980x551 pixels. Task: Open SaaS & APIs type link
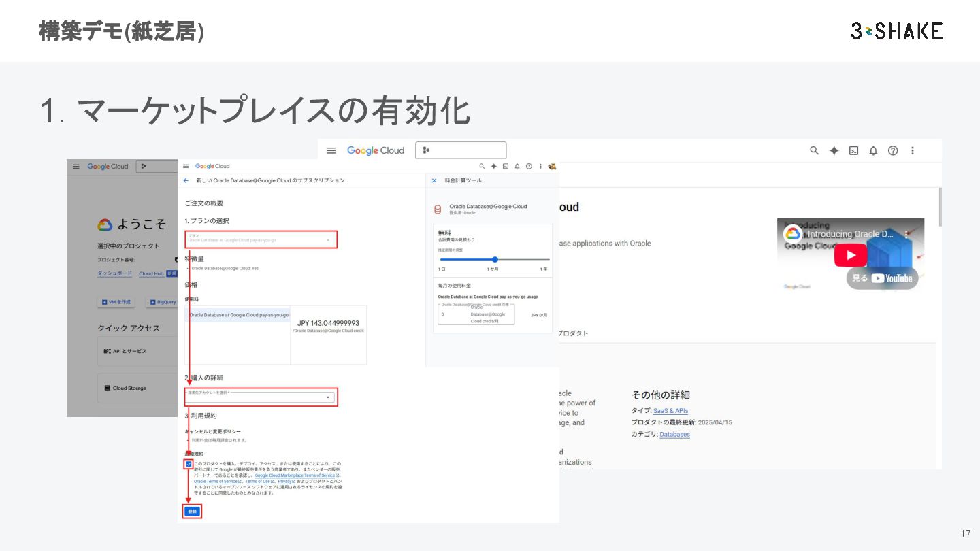pos(670,411)
